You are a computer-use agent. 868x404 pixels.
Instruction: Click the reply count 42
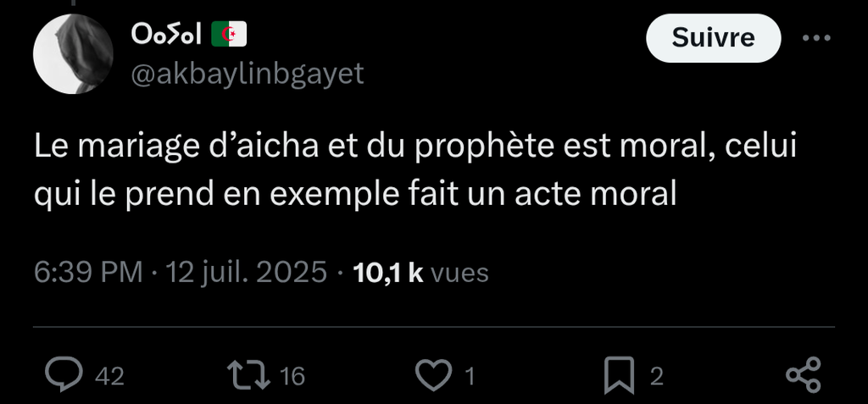click(109, 377)
